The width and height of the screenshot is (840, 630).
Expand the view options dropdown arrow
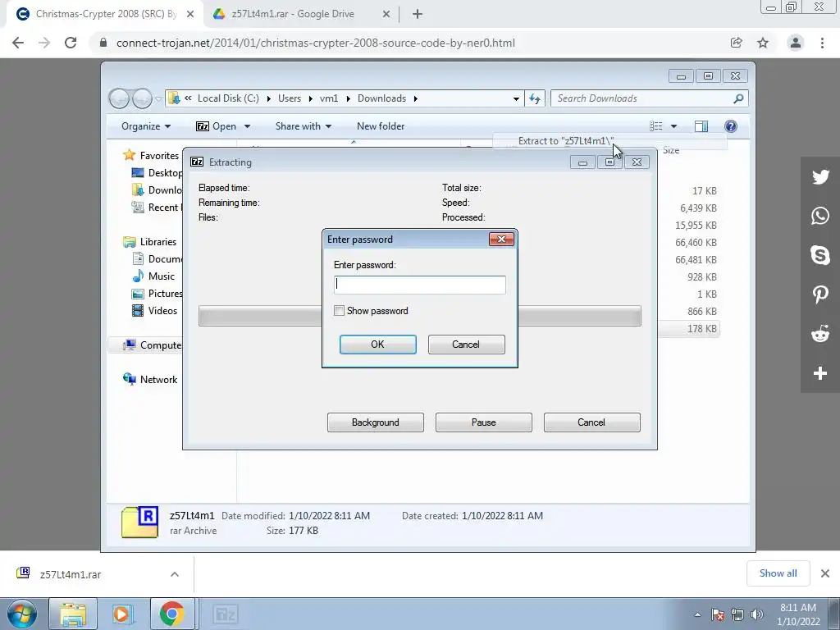[x=674, y=126]
